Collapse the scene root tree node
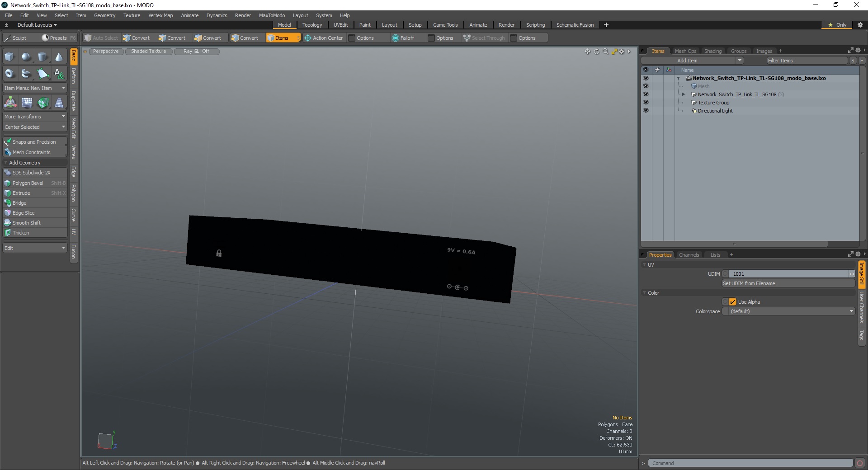The width and height of the screenshot is (868, 470). click(678, 78)
